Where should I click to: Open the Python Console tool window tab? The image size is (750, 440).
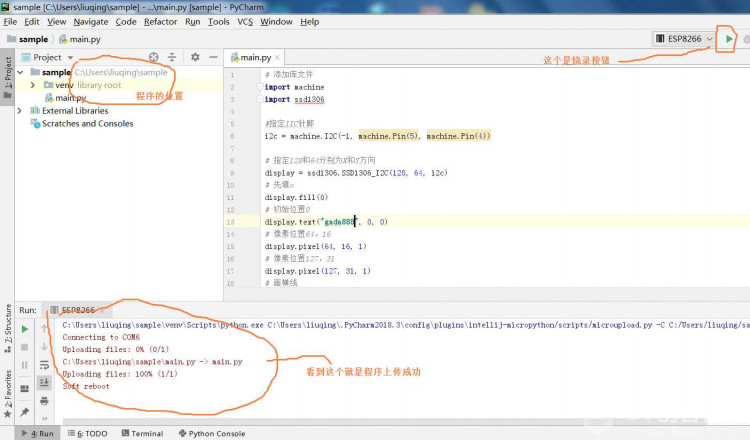(212, 433)
